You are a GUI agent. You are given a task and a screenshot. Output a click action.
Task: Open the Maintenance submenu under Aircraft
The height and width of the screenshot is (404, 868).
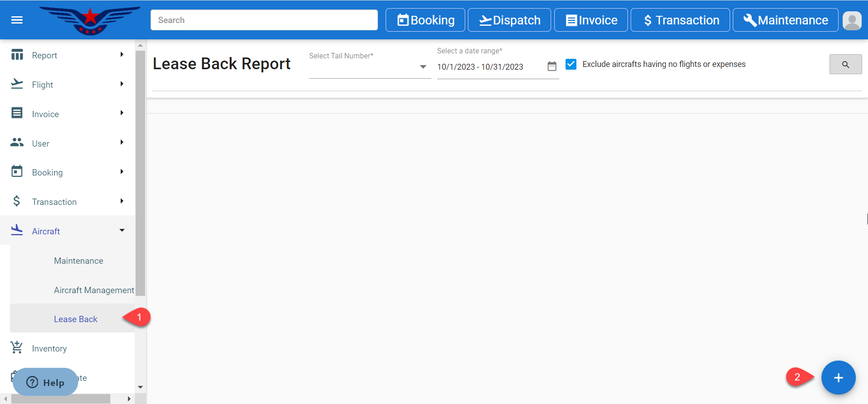coord(79,261)
